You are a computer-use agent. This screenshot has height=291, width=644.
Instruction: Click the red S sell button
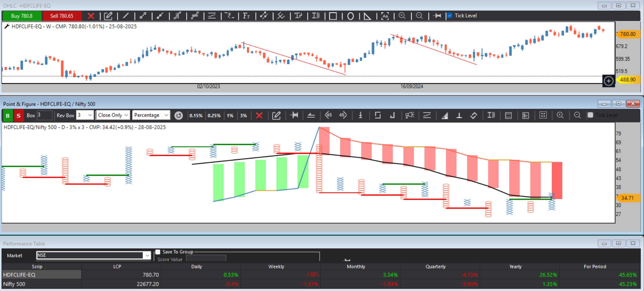(x=19, y=115)
